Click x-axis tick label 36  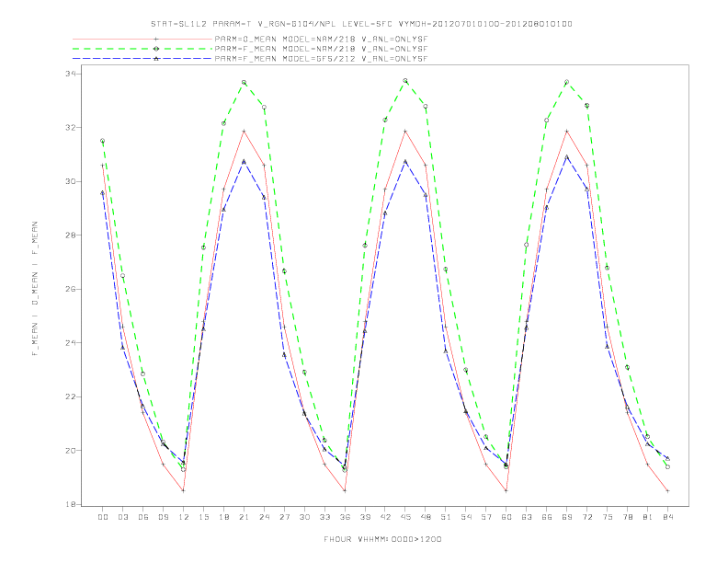coord(345,517)
